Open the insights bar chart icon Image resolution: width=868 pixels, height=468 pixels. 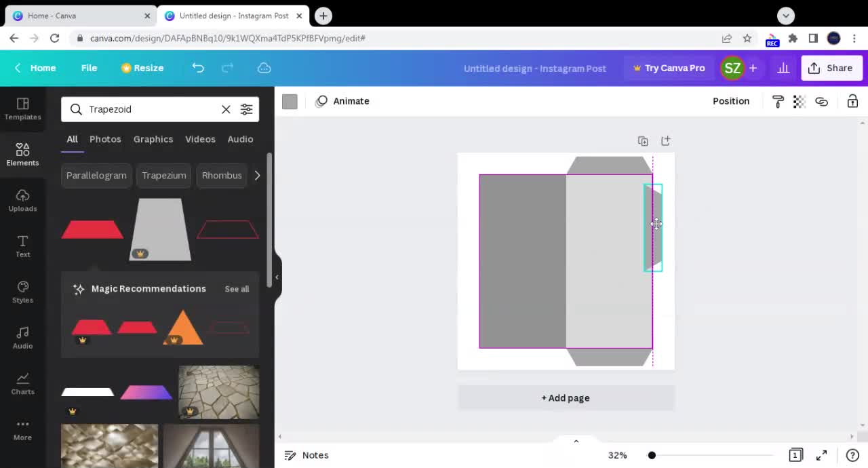(x=783, y=68)
